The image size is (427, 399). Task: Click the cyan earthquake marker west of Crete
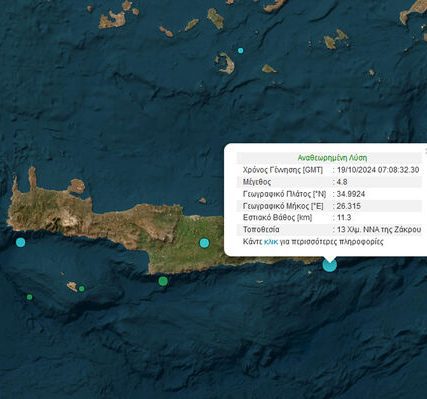click(21, 242)
